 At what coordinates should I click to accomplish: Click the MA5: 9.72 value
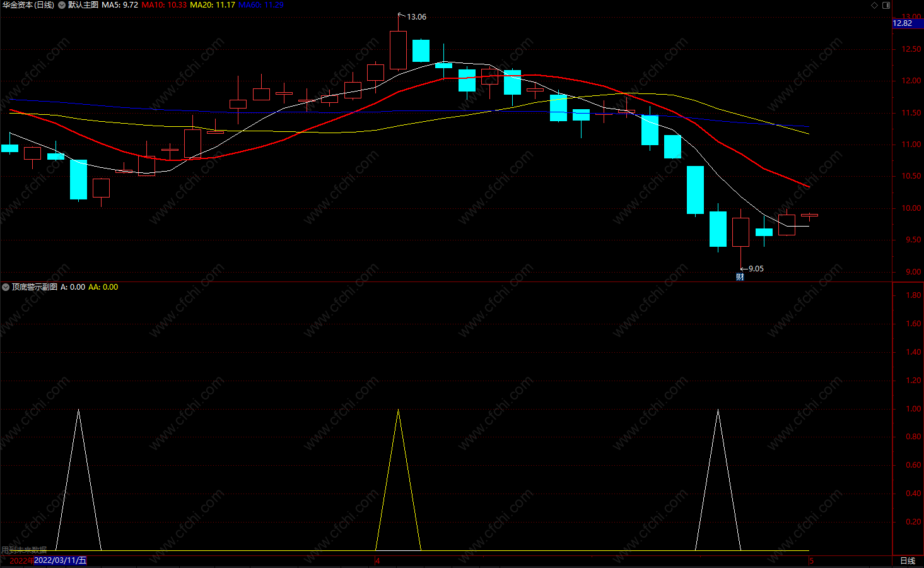[120, 5]
